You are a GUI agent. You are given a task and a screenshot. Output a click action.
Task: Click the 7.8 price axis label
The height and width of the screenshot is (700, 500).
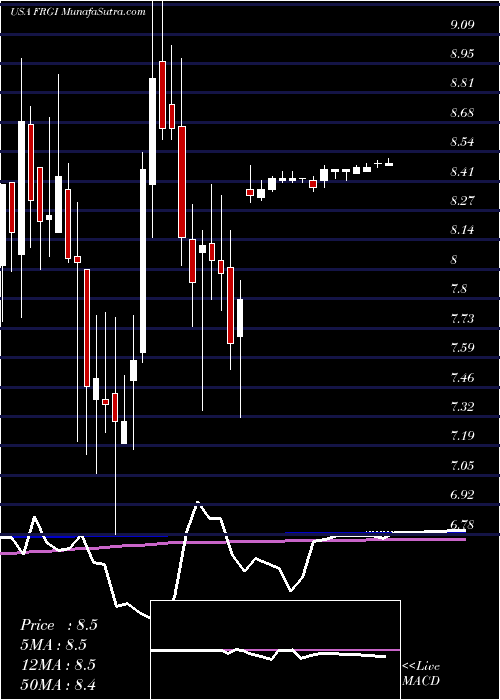pos(459,289)
